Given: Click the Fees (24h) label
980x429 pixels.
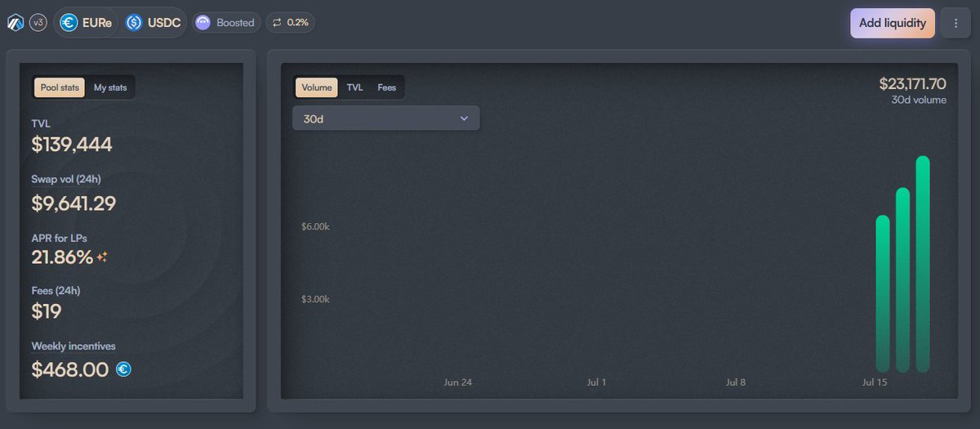Looking at the screenshot, I should coord(56,290).
